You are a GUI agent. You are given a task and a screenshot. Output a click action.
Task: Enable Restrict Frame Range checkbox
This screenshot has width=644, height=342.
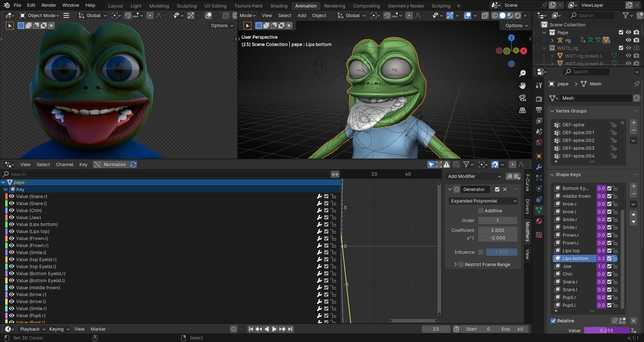click(x=461, y=265)
